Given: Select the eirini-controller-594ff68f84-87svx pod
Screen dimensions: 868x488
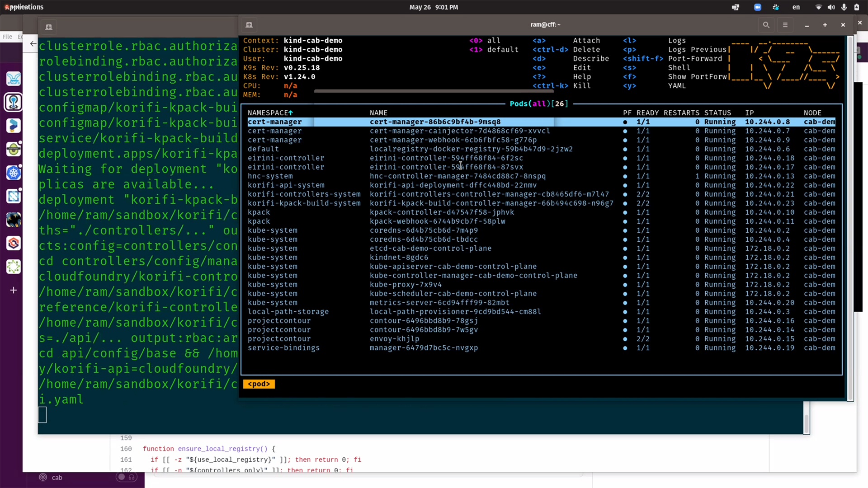Looking at the screenshot, I should coord(541,167).
